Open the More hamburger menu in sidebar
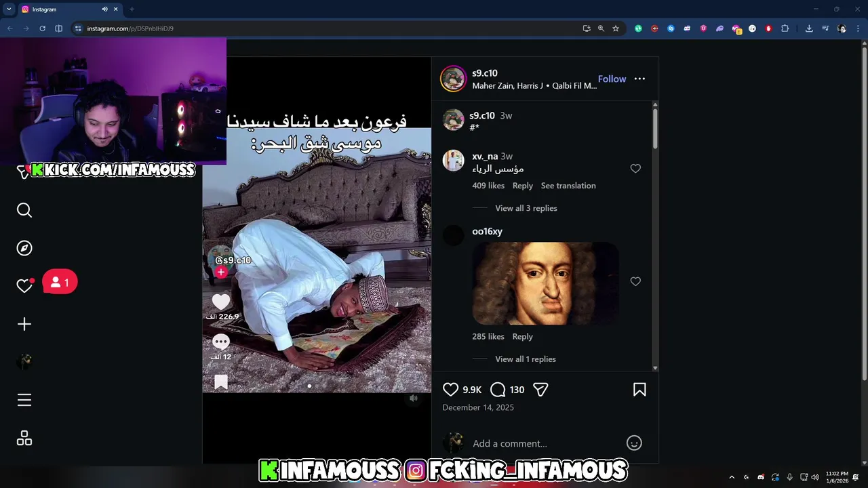 click(x=24, y=400)
